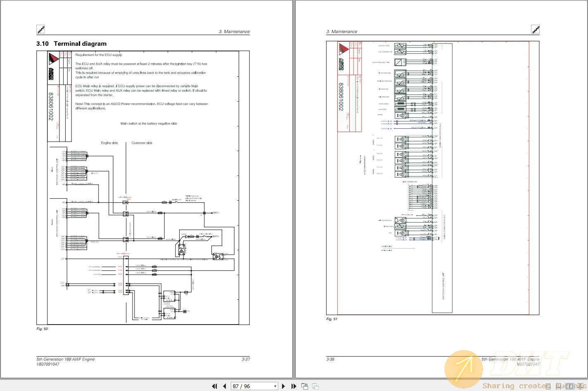The height and width of the screenshot is (391, 588).
Task: Click the Fig. 50 caption
Action: [42, 329]
